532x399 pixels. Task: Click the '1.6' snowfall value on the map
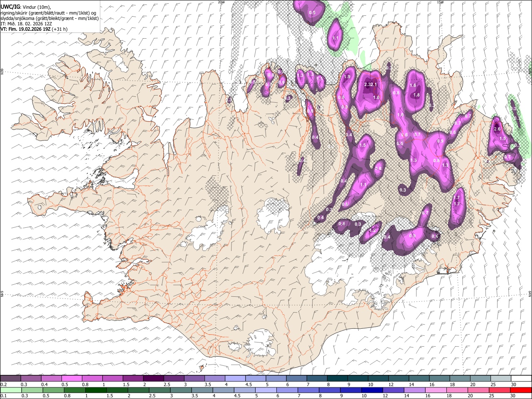tap(413, 86)
